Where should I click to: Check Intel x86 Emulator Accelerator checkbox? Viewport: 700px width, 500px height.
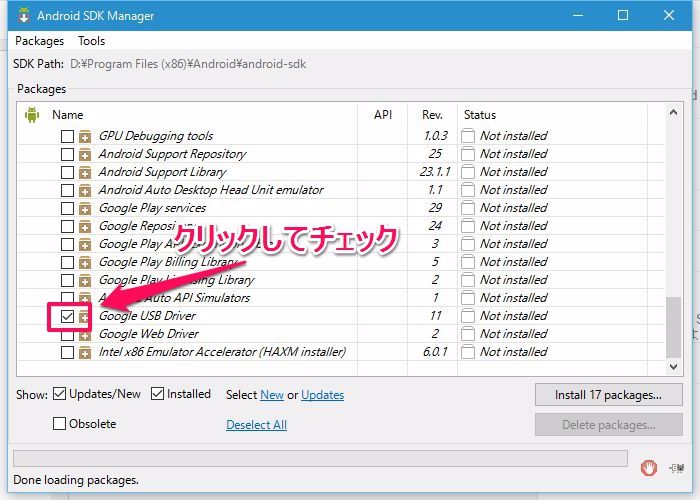(x=67, y=352)
